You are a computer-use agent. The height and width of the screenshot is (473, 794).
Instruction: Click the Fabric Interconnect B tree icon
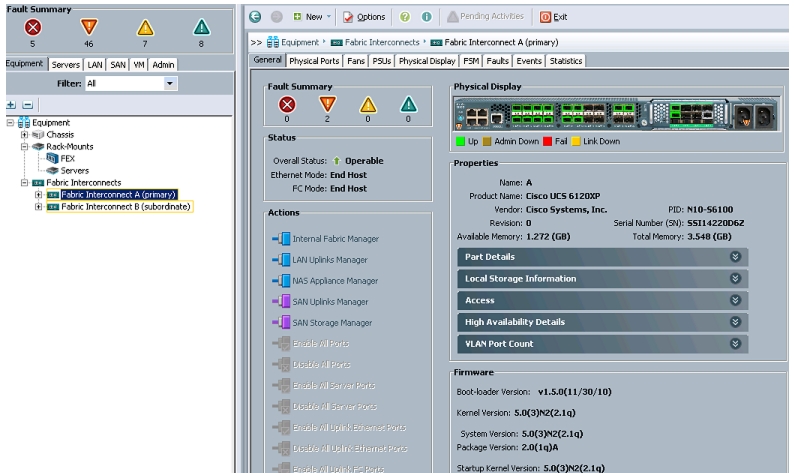click(x=53, y=207)
